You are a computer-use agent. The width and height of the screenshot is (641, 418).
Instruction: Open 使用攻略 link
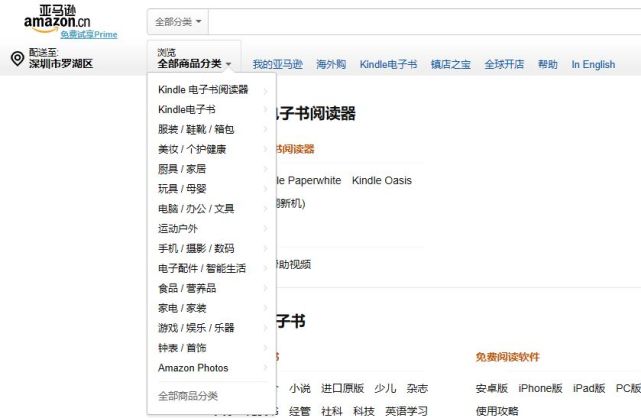pyautogui.click(x=497, y=411)
